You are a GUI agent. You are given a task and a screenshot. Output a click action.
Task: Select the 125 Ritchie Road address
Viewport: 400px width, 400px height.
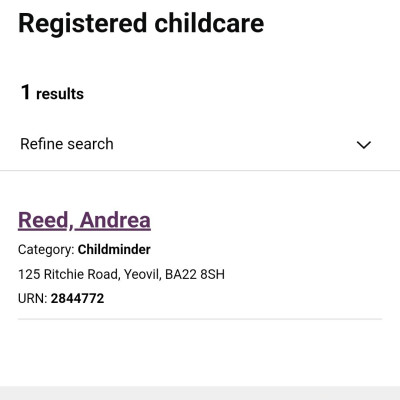[68, 274]
